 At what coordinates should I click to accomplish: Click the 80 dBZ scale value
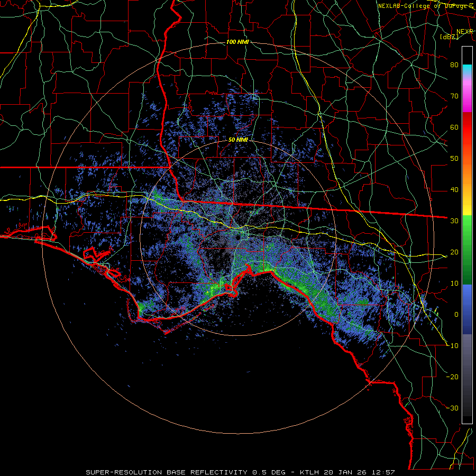pyautogui.click(x=454, y=65)
